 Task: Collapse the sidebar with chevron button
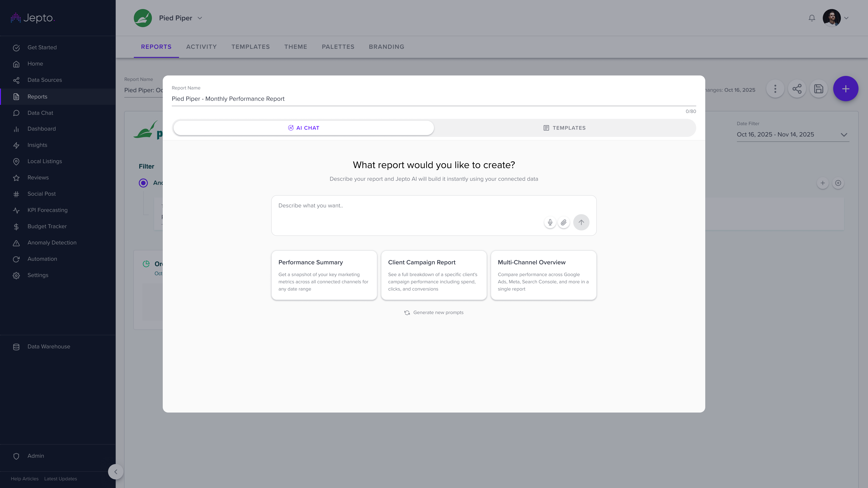(116, 472)
